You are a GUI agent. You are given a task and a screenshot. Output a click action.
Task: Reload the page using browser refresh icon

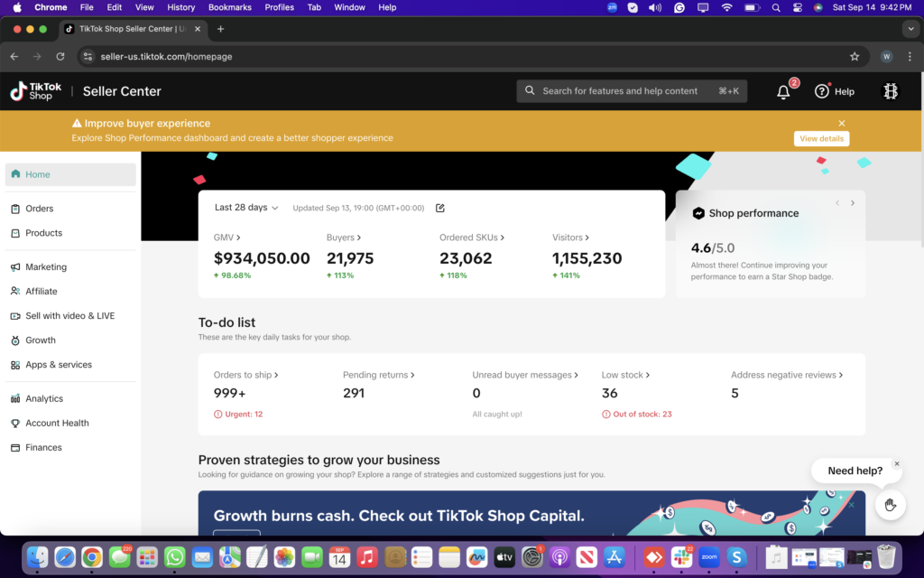60,56
